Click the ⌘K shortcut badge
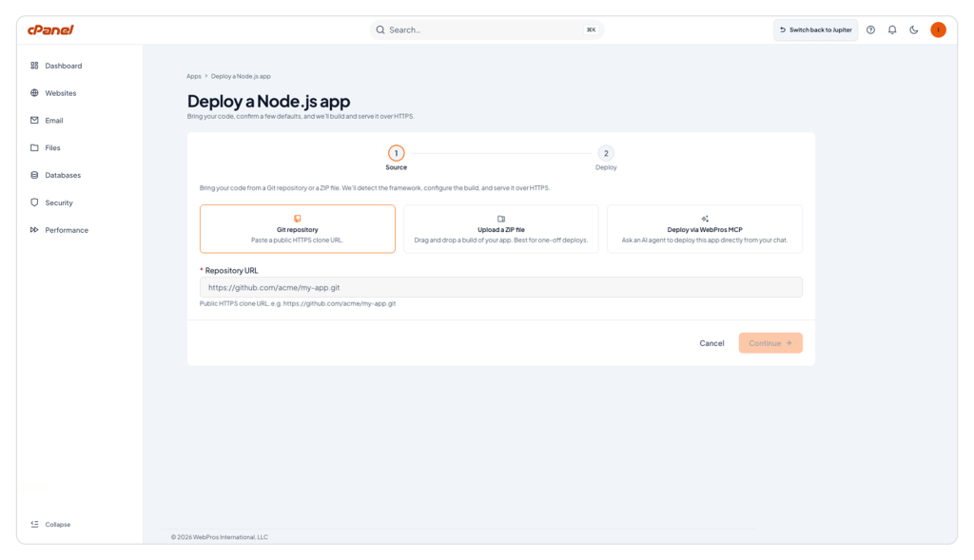 click(x=591, y=29)
